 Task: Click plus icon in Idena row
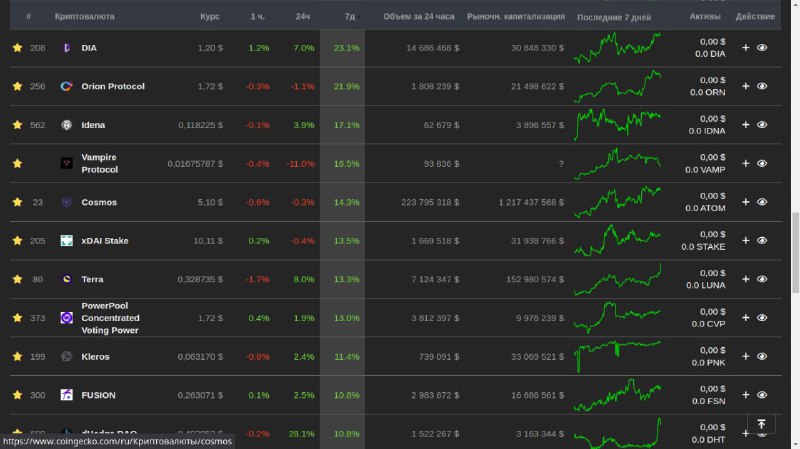pos(745,125)
